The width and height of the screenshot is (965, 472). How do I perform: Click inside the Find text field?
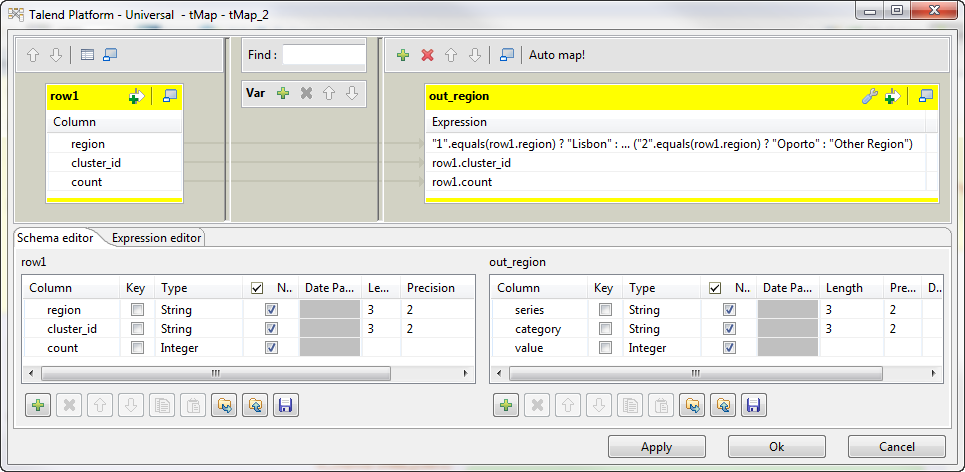[x=324, y=55]
